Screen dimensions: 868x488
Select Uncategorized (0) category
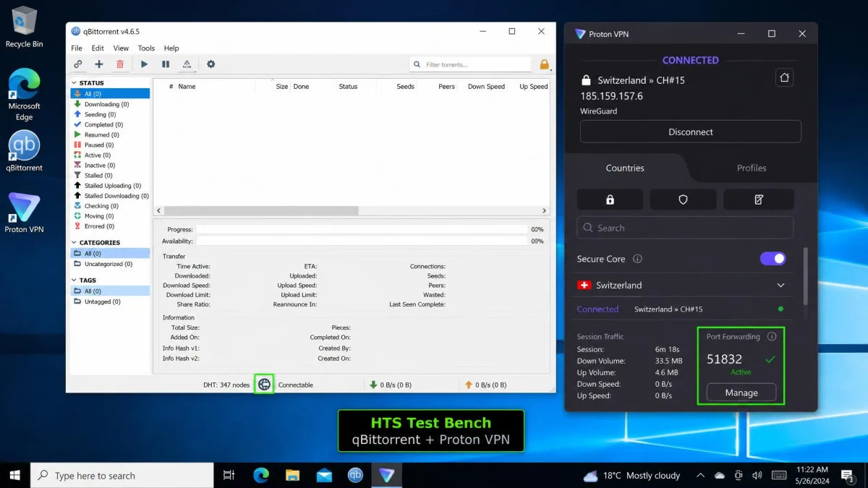(x=111, y=264)
